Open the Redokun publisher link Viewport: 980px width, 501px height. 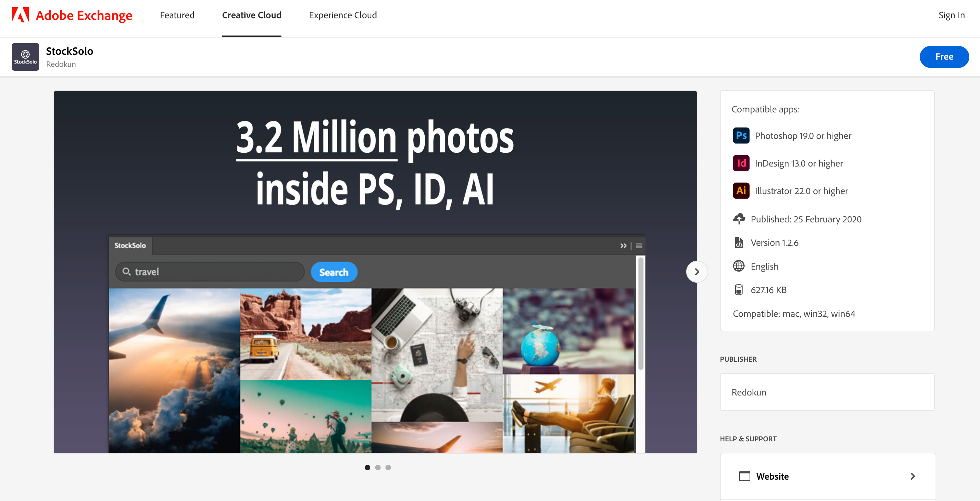[x=748, y=392]
